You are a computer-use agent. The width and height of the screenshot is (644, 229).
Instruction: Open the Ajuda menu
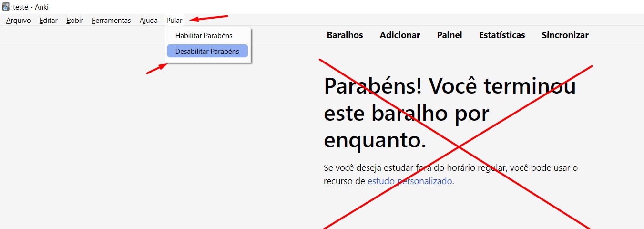[149, 21]
